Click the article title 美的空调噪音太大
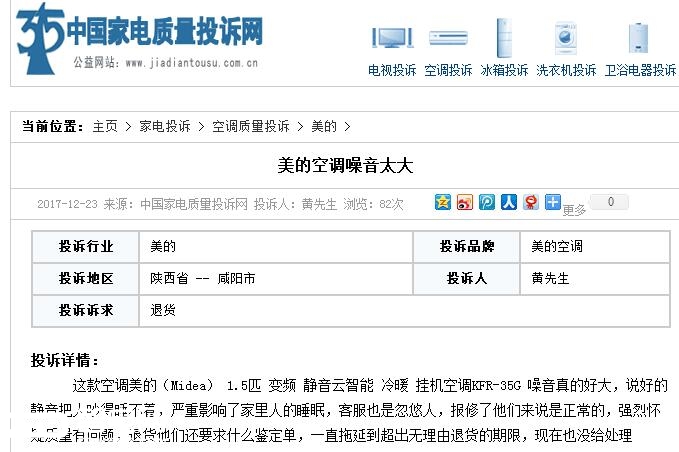 [345, 165]
